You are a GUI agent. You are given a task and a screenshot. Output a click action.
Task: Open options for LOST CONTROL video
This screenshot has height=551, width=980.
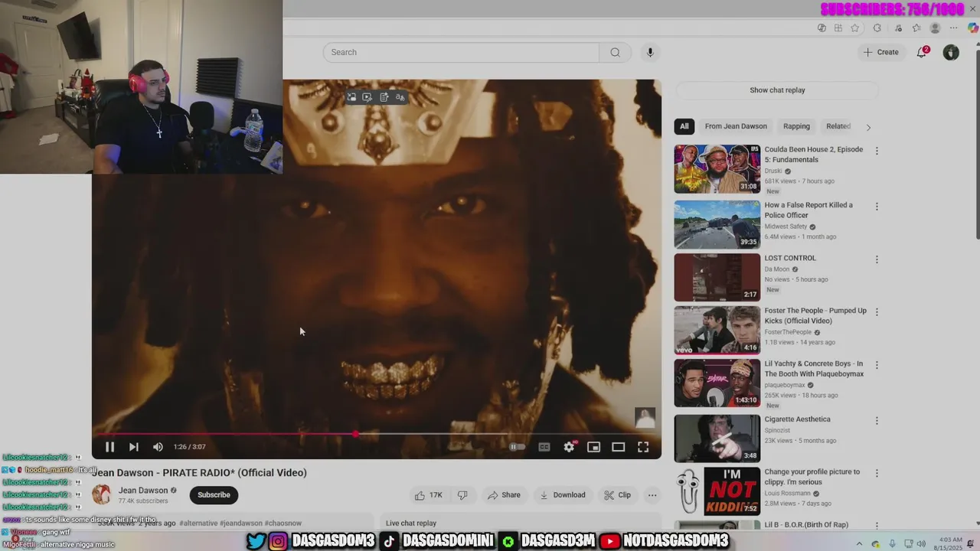tap(877, 259)
